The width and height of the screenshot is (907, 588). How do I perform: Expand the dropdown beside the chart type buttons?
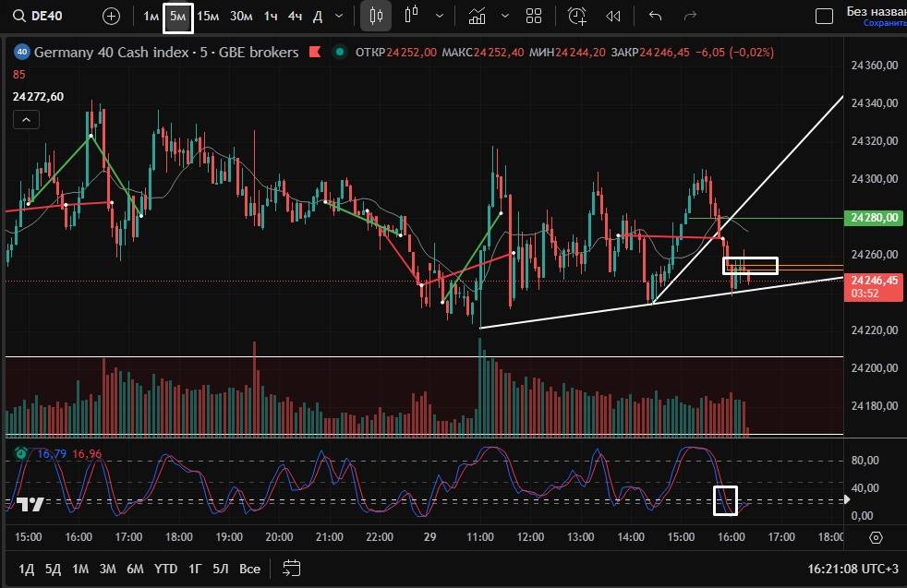tap(439, 16)
